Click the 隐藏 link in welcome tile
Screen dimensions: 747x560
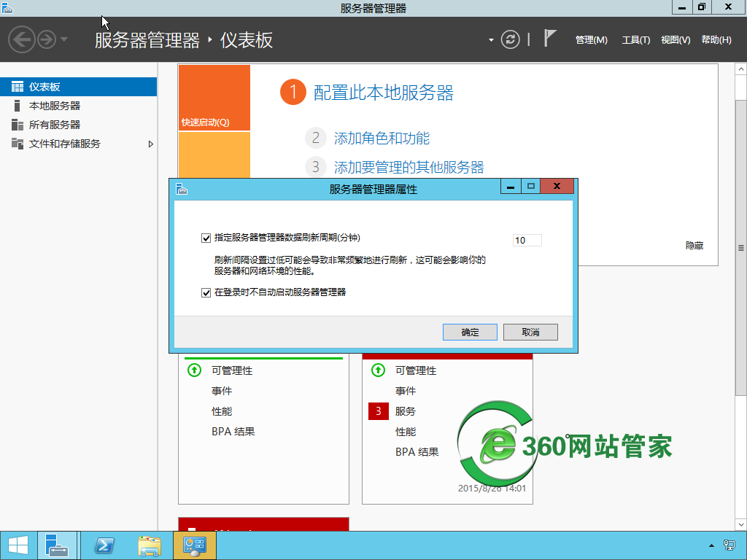click(694, 246)
